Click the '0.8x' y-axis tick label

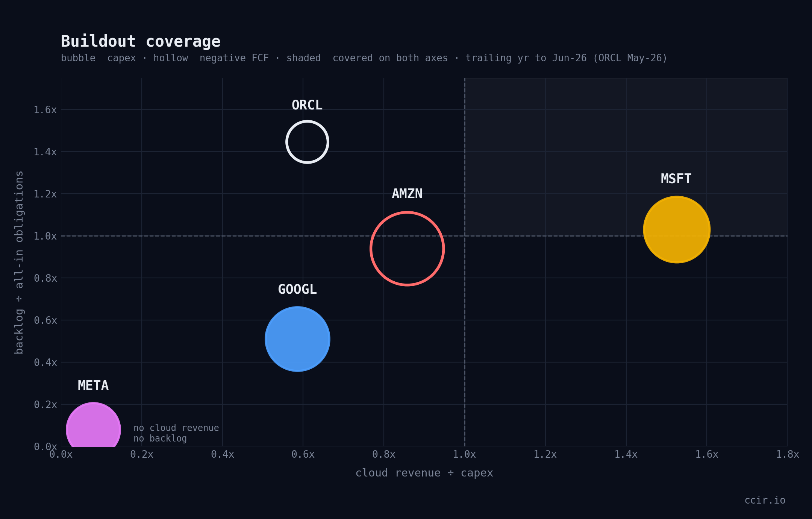pos(45,278)
